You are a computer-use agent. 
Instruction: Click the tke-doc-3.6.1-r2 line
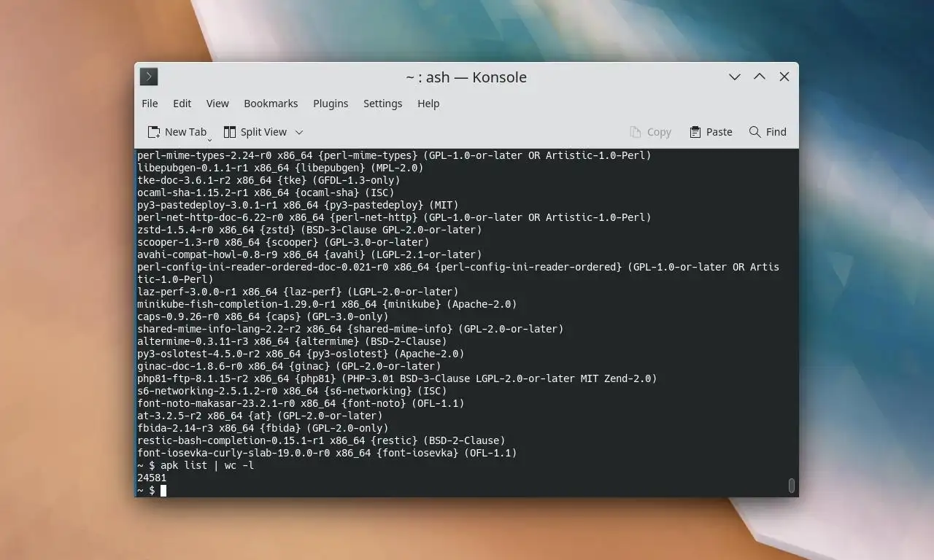pos(269,180)
